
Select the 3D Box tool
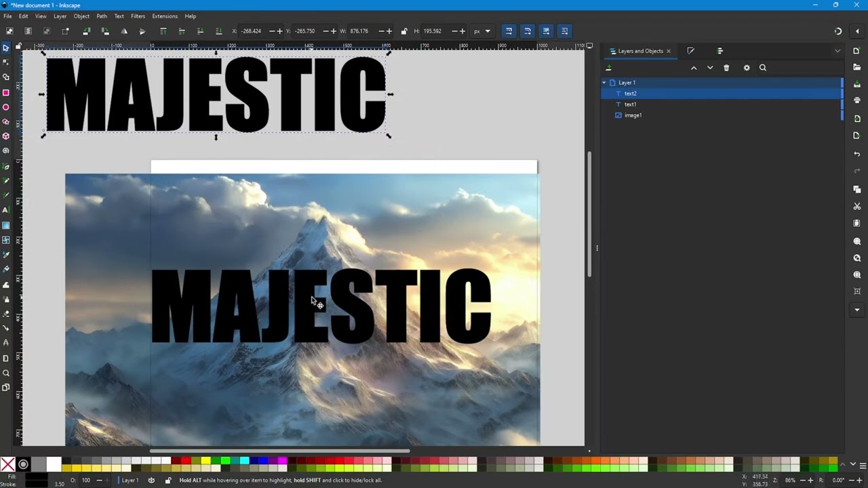pos(6,136)
